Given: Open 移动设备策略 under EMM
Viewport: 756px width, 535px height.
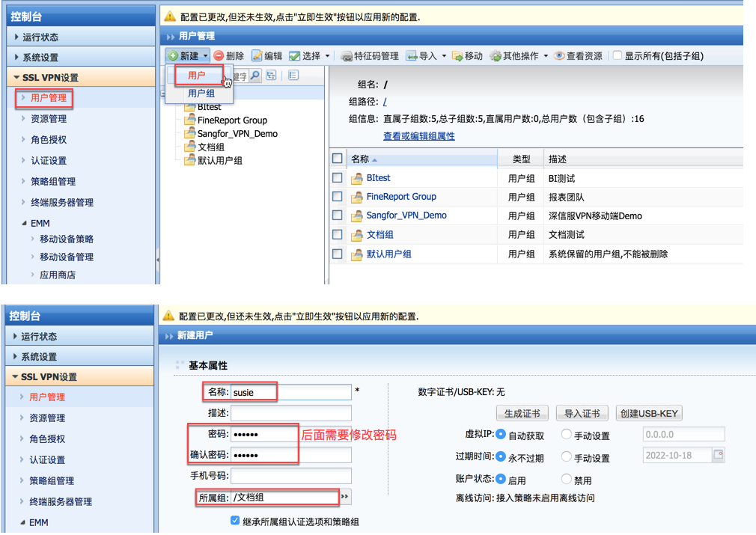Looking at the screenshot, I should (66, 239).
